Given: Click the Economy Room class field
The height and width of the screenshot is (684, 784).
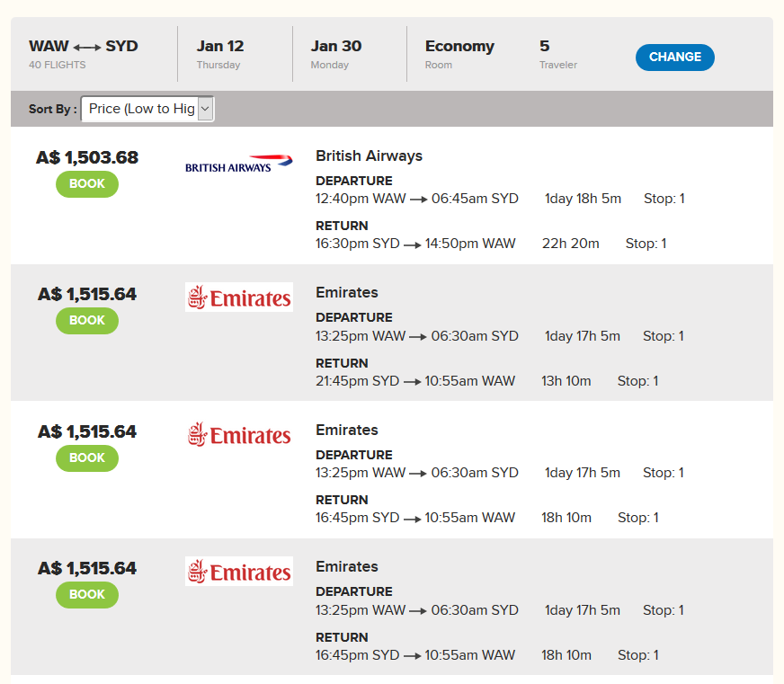Looking at the screenshot, I should 459,54.
